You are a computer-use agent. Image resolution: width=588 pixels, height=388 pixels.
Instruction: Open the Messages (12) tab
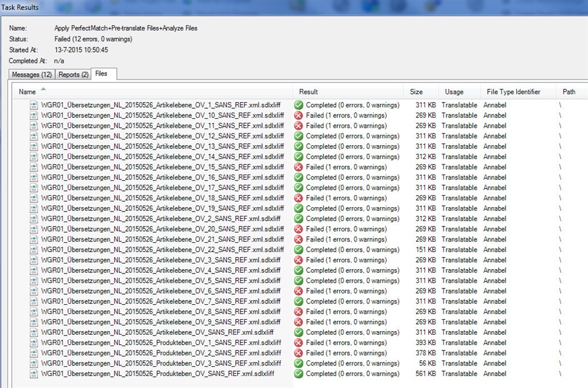32,74
